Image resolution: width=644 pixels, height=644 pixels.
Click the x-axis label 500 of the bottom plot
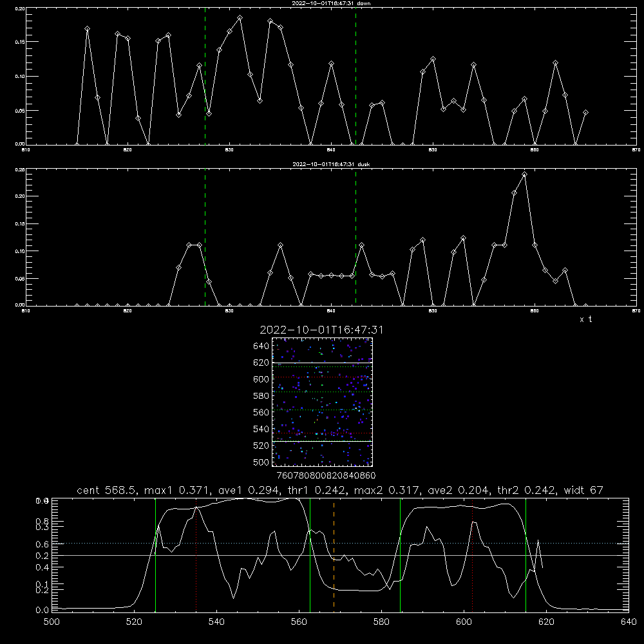point(52,622)
